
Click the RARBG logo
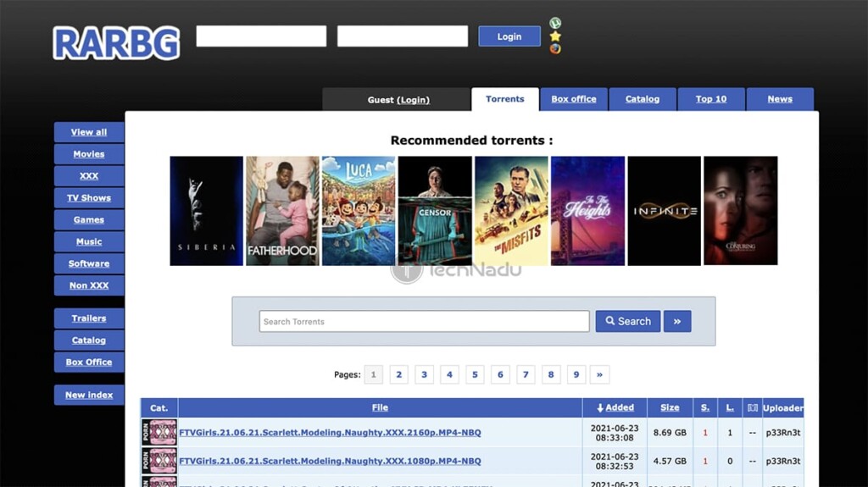116,43
